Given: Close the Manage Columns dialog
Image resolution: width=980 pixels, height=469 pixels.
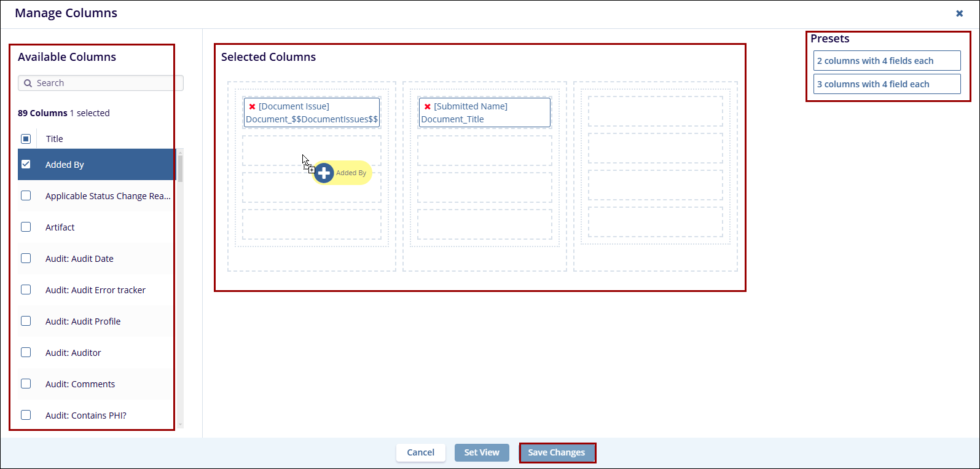Looking at the screenshot, I should (959, 14).
